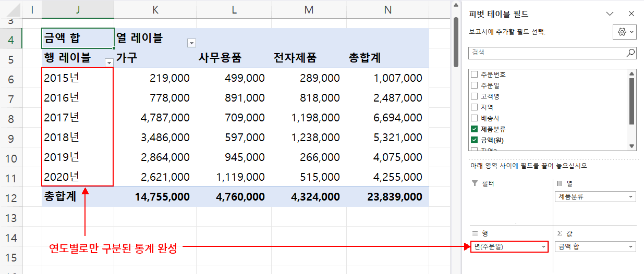Select the 2017년 row label
The height and width of the screenshot is (274, 644).
point(78,118)
